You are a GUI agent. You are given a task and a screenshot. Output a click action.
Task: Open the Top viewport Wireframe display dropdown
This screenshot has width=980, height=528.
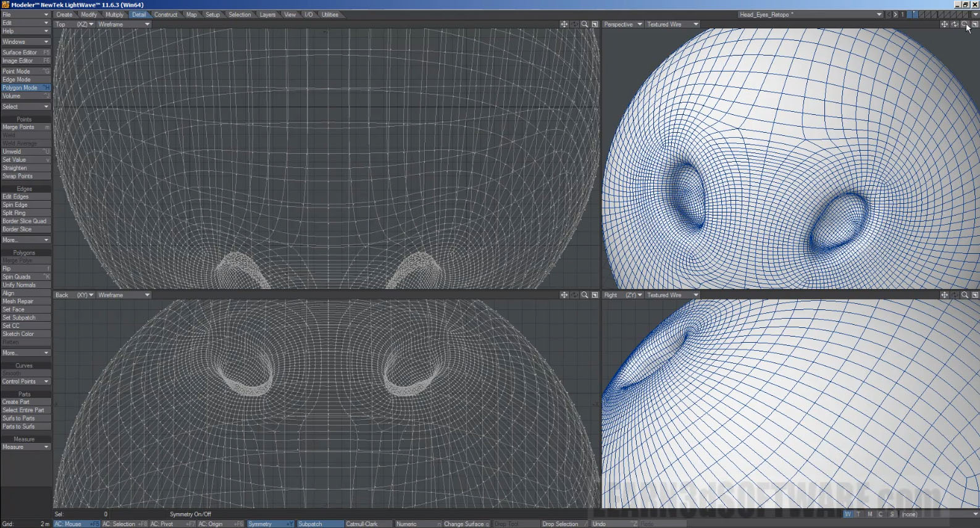[x=124, y=25]
